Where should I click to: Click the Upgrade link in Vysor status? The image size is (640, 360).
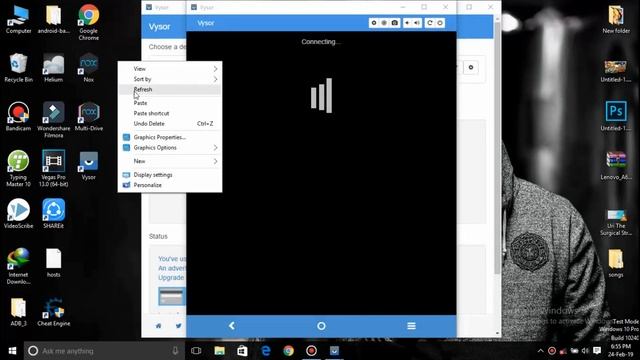[x=171, y=277]
